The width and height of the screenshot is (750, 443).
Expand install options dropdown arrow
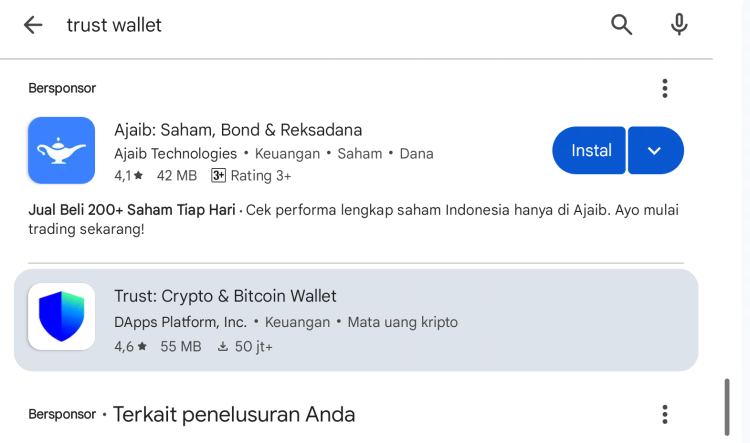point(655,150)
